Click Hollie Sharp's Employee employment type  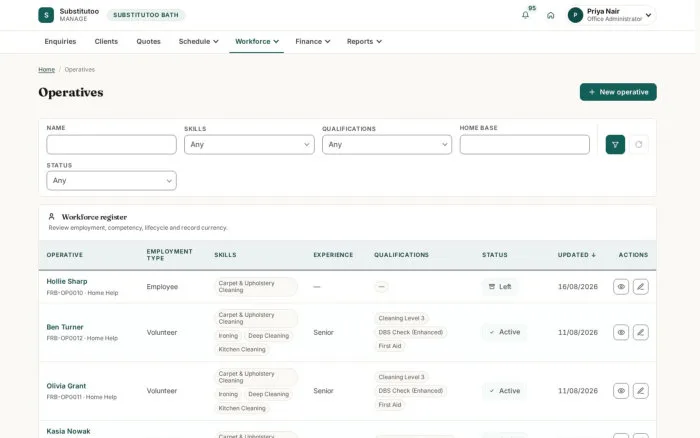click(162, 287)
